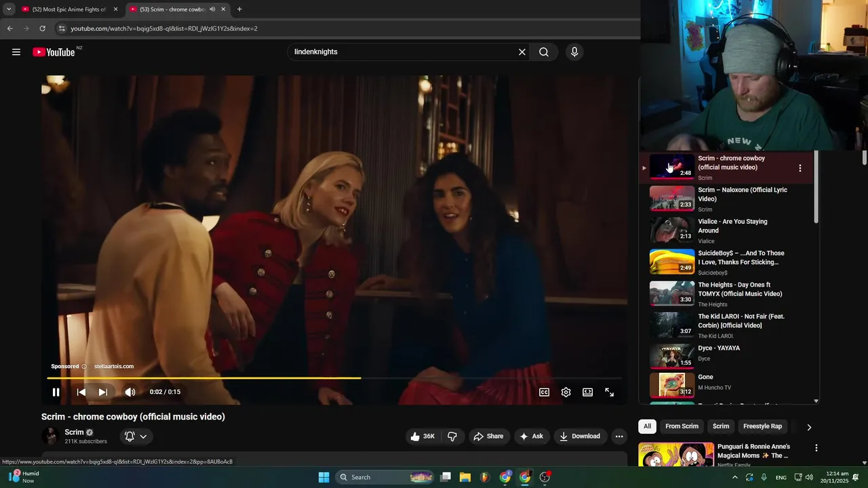
Task: Go back in browser history
Action: (9, 28)
